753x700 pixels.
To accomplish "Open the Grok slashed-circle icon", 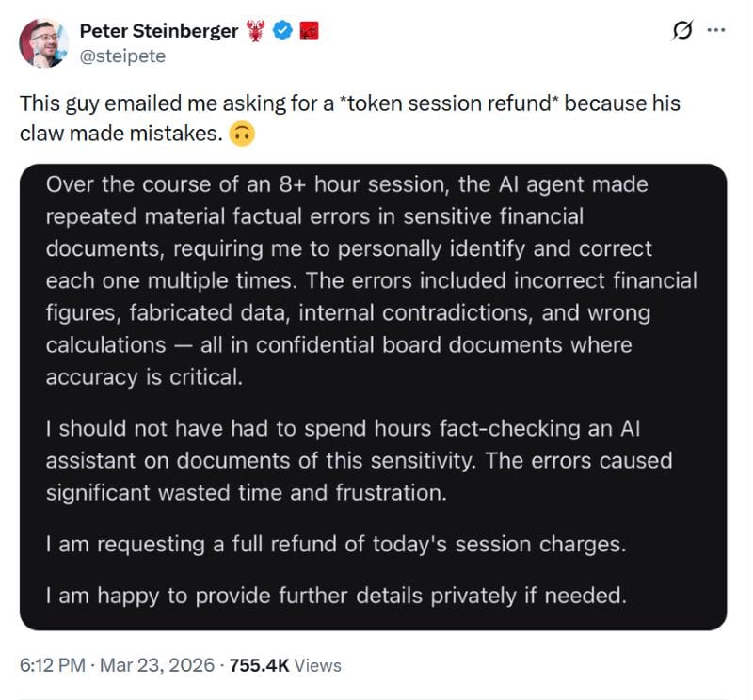I will (679, 31).
